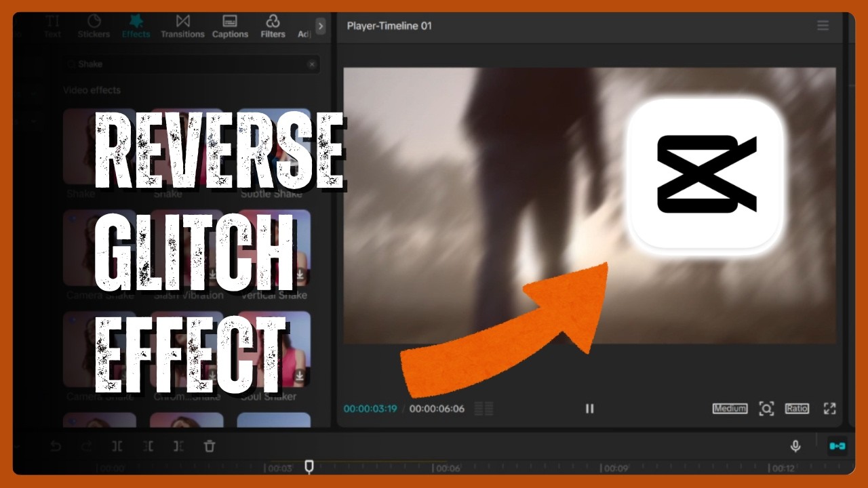
Task: Download the Vertical Shake effect
Action: point(300,274)
